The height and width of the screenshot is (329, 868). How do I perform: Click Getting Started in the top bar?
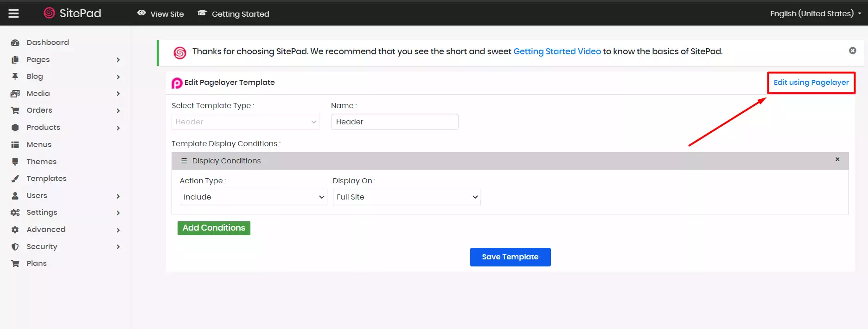(x=240, y=14)
